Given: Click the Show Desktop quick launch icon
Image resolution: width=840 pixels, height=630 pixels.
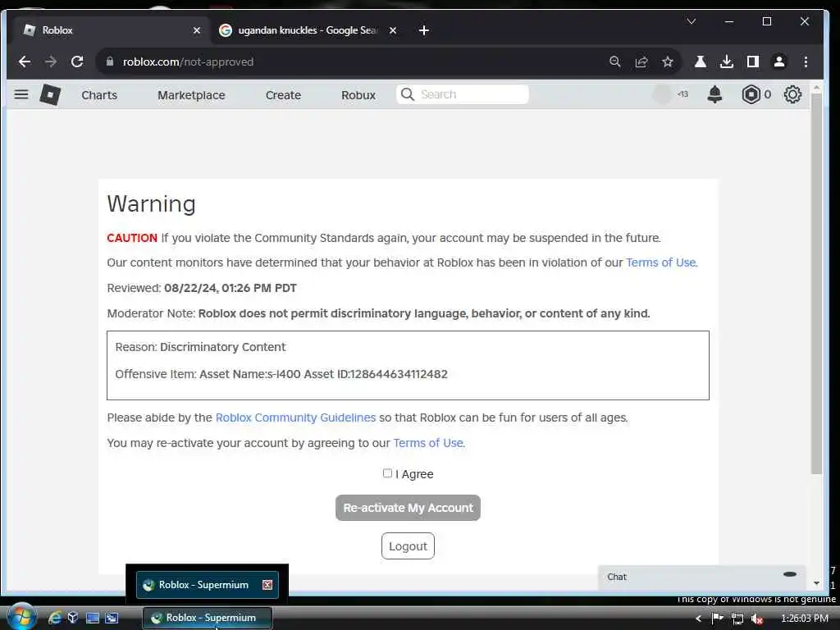Looking at the screenshot, I should pos(93,618).
